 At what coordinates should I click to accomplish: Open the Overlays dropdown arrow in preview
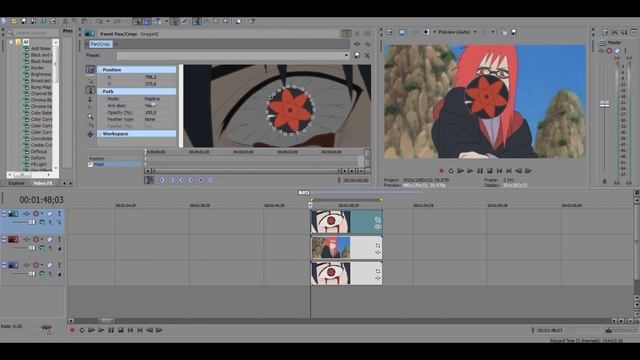coord(493,32)
